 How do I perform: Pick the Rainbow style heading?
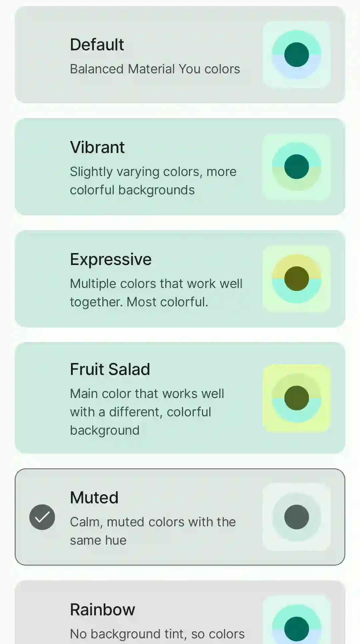point(102,610)
